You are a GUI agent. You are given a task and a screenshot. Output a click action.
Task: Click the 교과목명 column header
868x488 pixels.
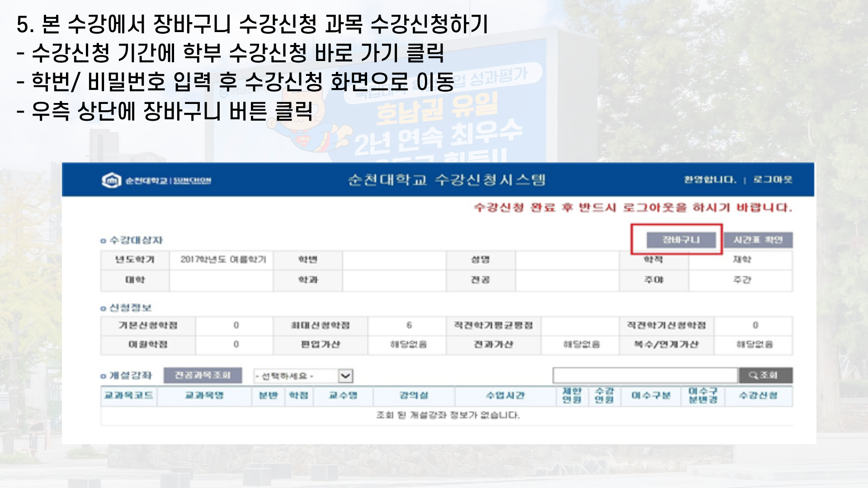[204, 396]
